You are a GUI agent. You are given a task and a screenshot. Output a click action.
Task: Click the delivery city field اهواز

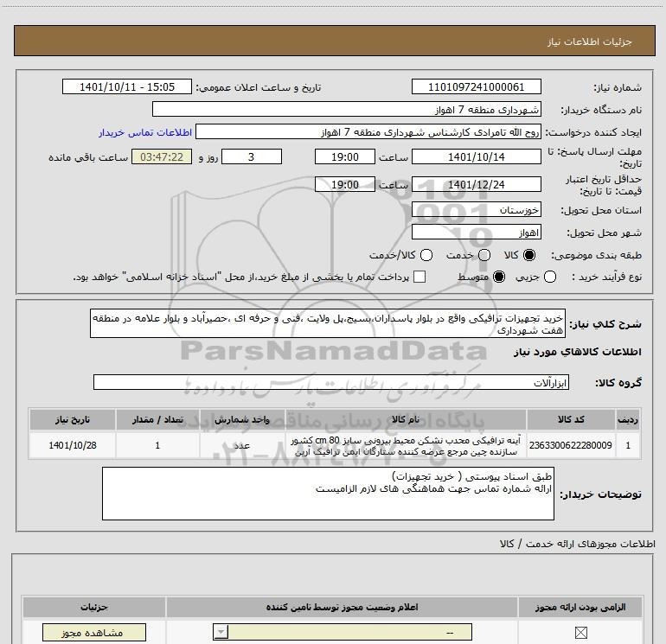[476, 233]
